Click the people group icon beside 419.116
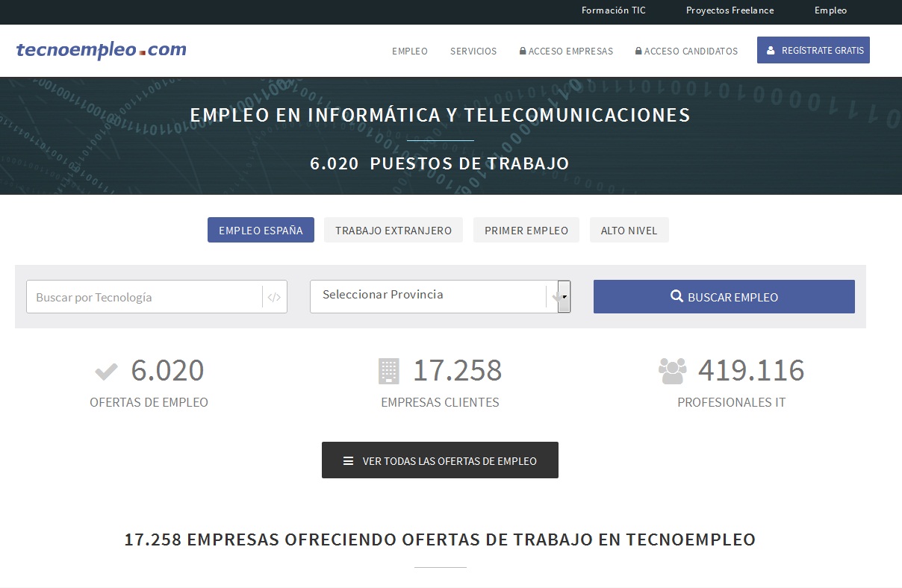 pyautogui.click(x=672, y=371)
